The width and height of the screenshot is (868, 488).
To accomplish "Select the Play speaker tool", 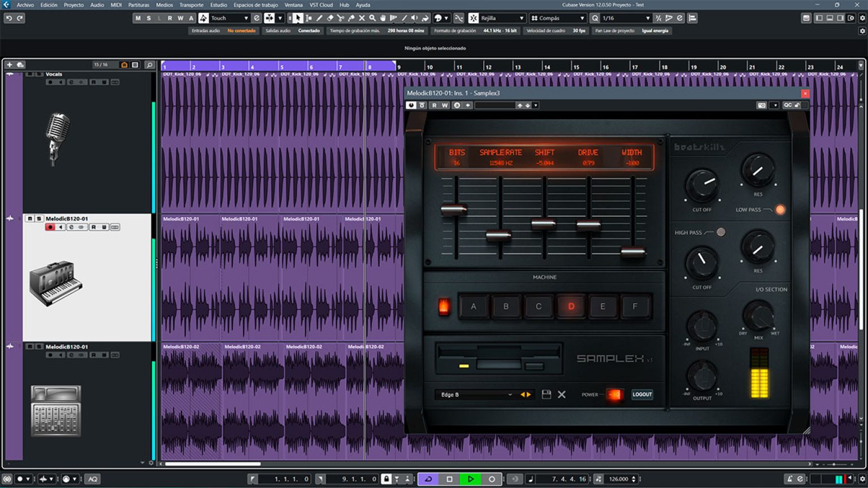I will [x=415, y=18].
